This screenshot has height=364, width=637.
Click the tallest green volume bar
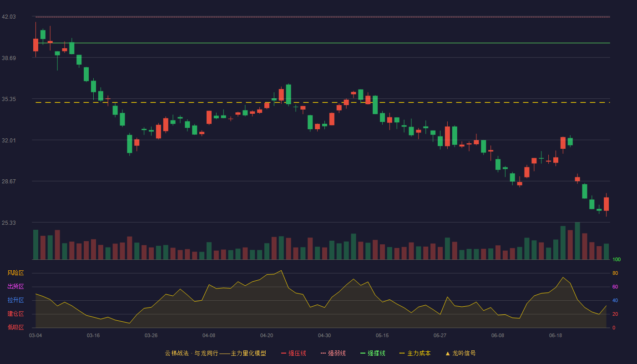pyautogui.click(x=577, y=241)
